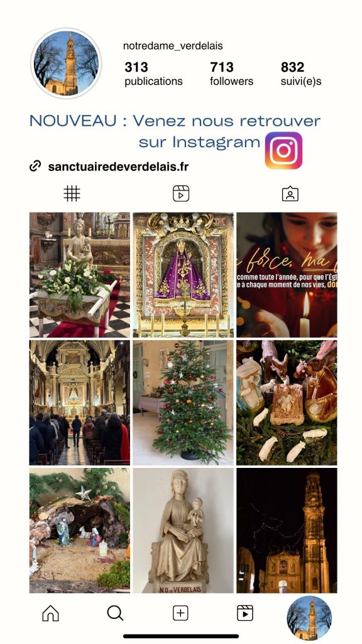The width and height of the screenshot is (362, 644).
Task: Tap the Search magnifier icon
Action: [115, 613]
